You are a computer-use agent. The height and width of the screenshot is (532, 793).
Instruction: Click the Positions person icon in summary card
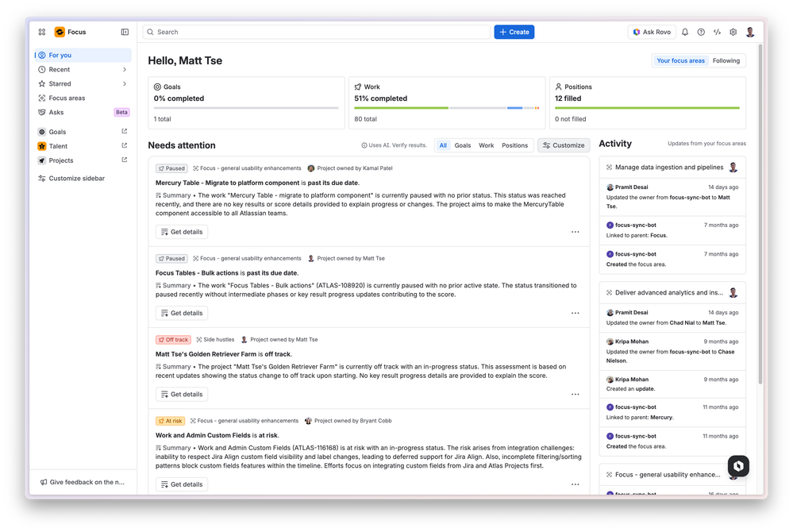coord(558,87)
